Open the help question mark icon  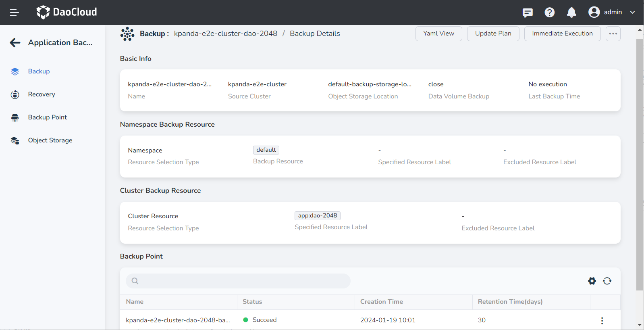pos(549,13)
